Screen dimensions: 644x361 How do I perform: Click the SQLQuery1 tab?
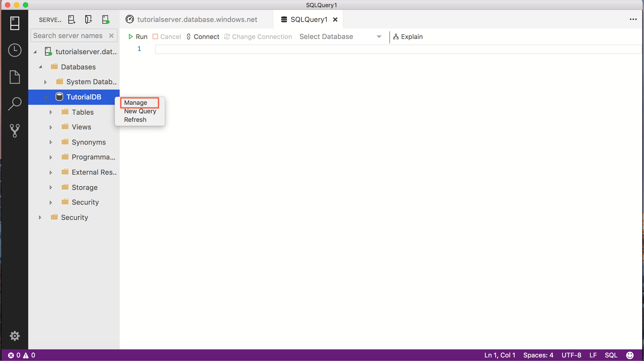coord(308,19)
